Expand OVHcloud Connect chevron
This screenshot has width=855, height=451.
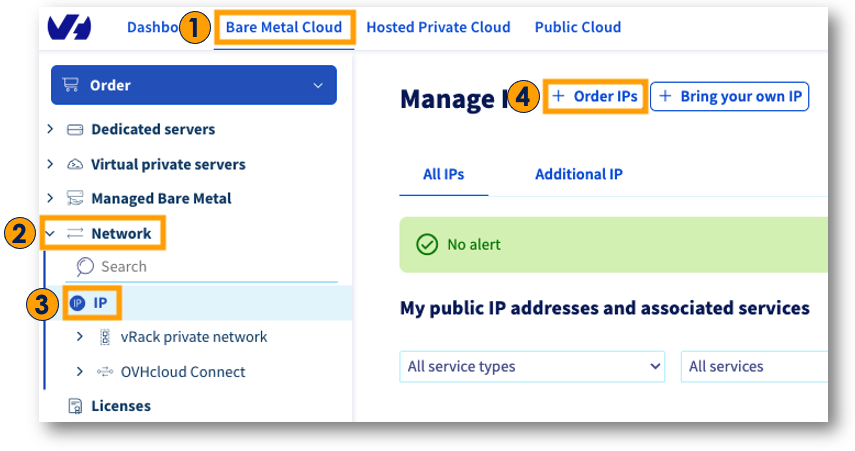tap(80, 371)
